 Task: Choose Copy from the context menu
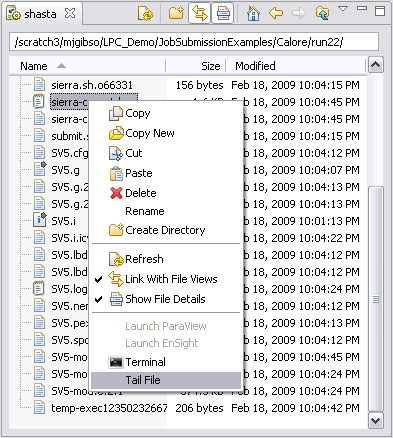[166, 113]
